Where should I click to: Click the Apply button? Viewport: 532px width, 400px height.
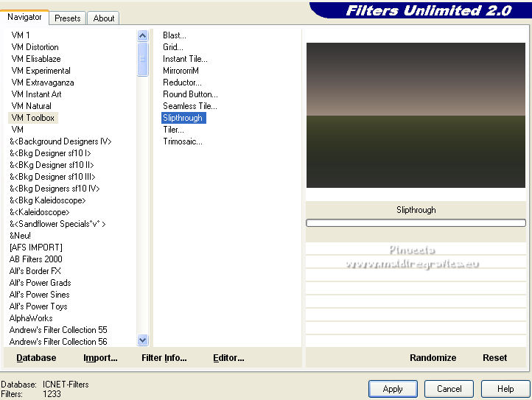[x=393, y=389]
